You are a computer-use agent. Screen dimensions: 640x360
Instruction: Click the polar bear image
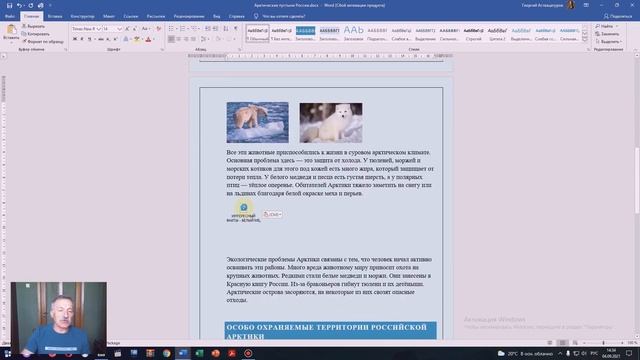click(258, 122)
